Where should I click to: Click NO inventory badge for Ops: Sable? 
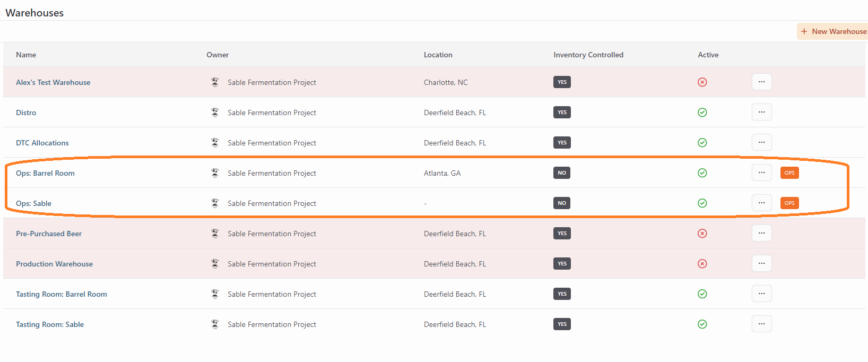[562, 203]
